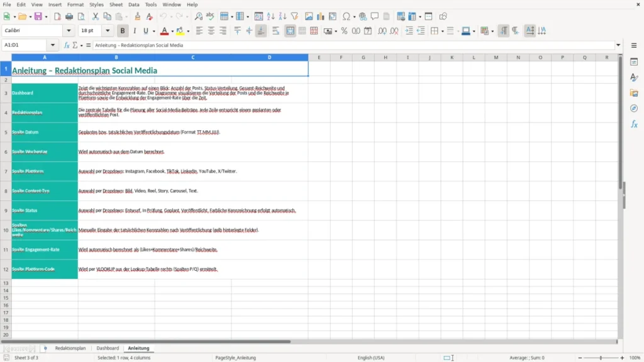Open the New document dropdown arrow
The width and height of the screenshot is (644, 362).
[14, 17]
